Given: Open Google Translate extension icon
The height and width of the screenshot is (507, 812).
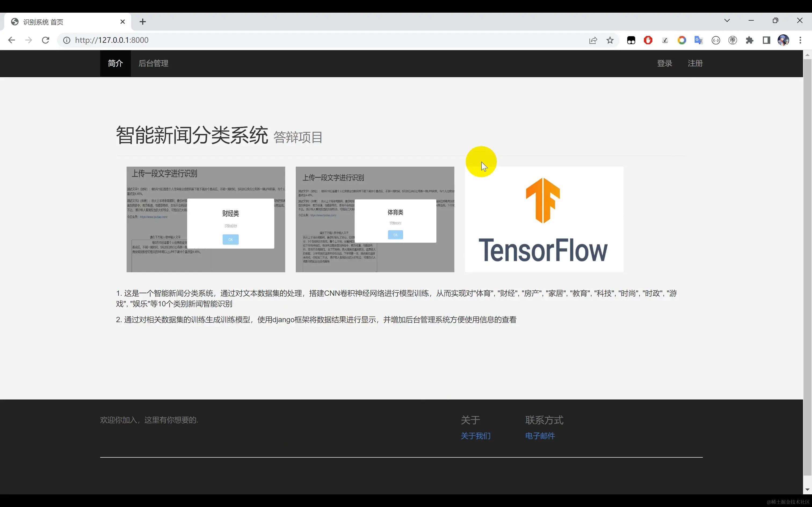Looking at the screenshot, I should [x=699, y=40].
